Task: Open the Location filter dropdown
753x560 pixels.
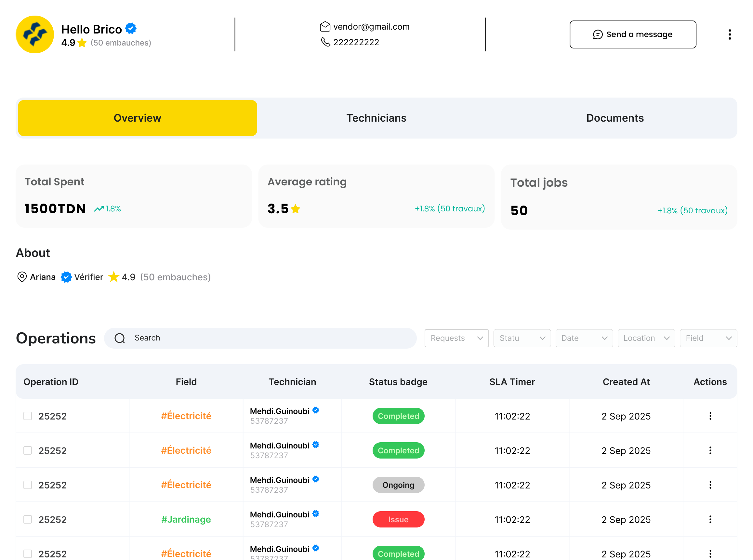Action: [x=646, y=338]
